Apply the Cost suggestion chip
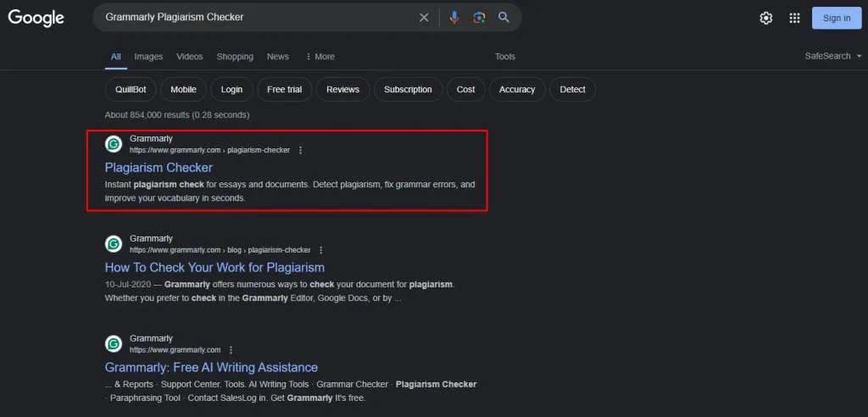Viewport: 868px width, 417px height. (x=465, y=89)
